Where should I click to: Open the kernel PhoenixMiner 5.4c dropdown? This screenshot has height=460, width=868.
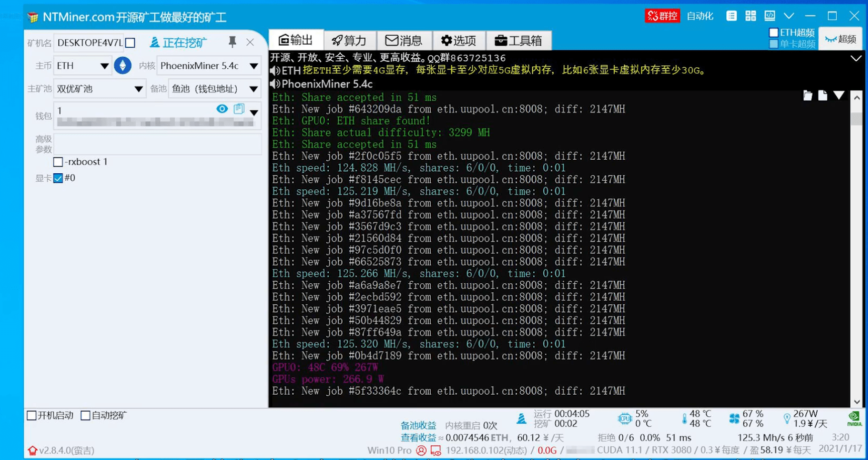click(x=210, y=66)
